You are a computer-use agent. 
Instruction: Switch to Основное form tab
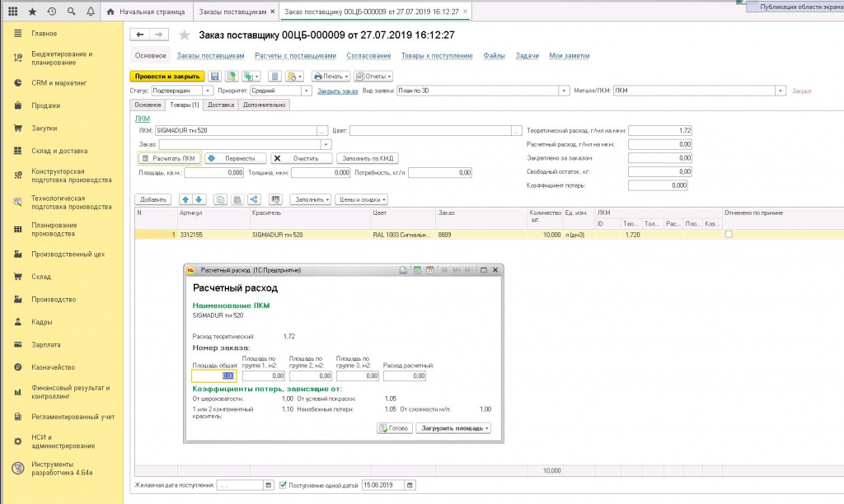click(148, 105)
